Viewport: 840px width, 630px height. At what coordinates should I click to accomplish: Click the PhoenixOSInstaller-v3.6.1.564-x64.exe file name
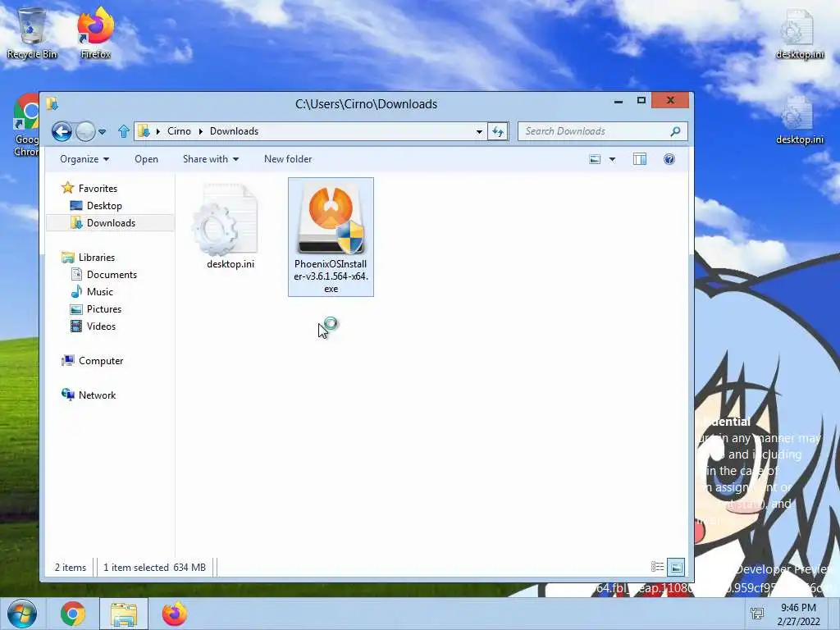tap(331, 276)
